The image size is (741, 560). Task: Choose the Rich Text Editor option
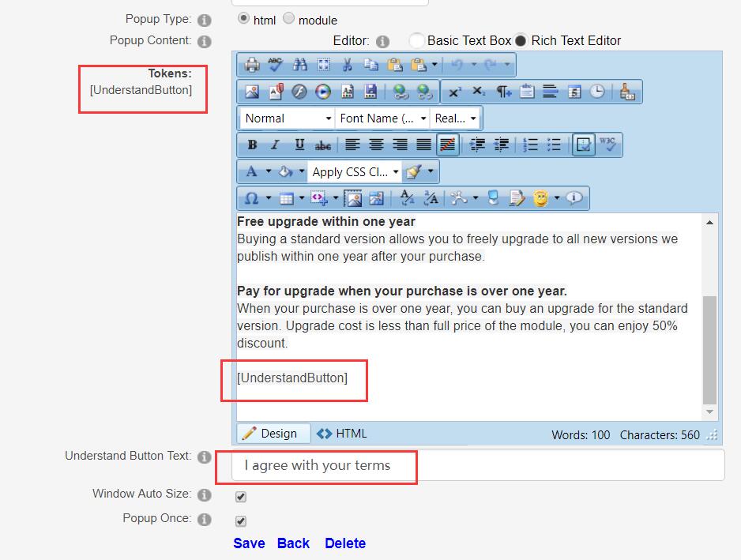521,40
